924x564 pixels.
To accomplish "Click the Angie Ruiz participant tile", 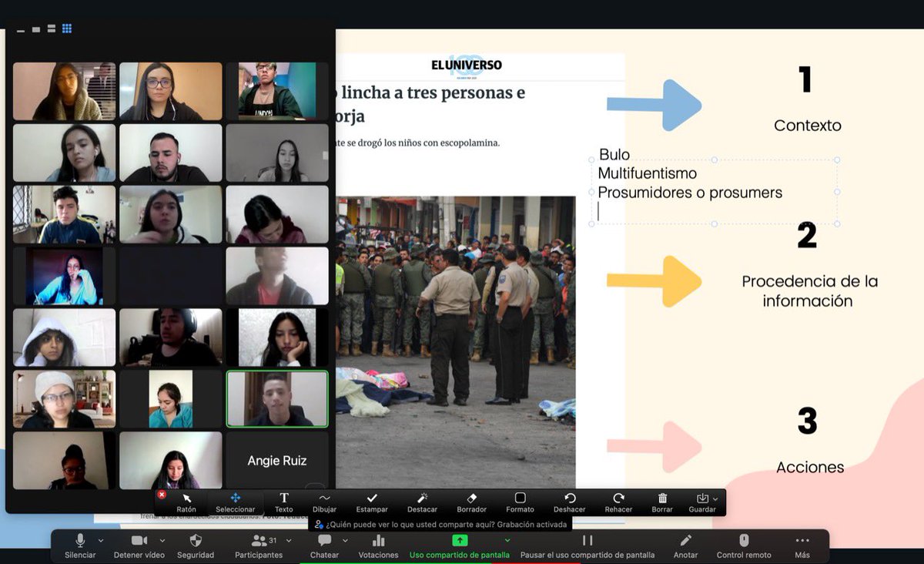I will pyautogui.click(x=277, y=461).
